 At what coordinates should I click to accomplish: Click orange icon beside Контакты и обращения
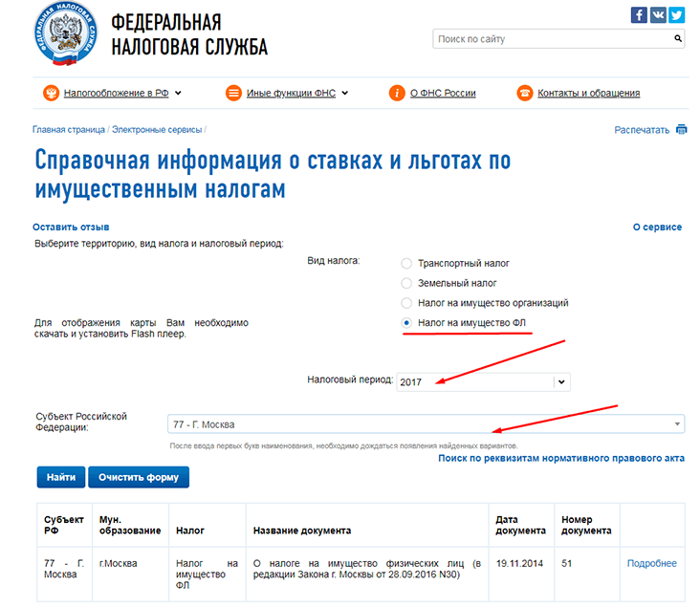[524, 93]
